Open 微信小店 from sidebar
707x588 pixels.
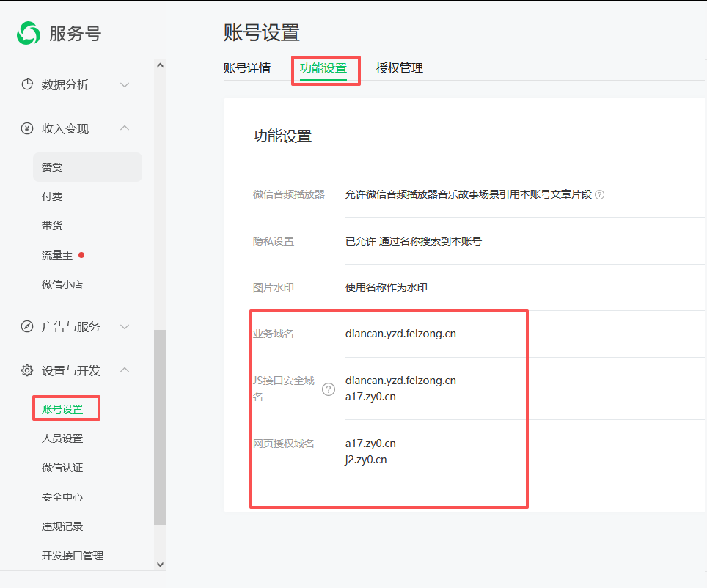coord(62,284)
